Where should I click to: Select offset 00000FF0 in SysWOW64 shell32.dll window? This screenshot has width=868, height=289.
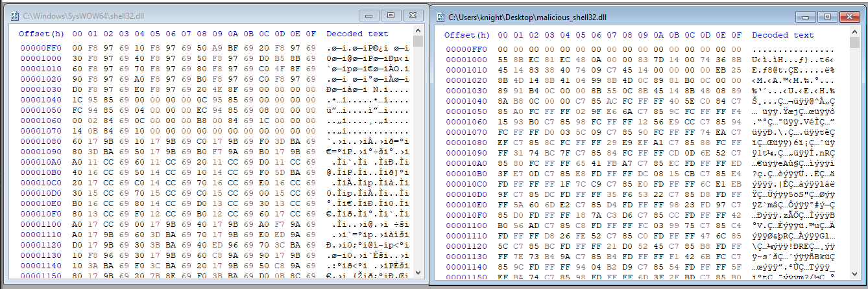point(42,48)
